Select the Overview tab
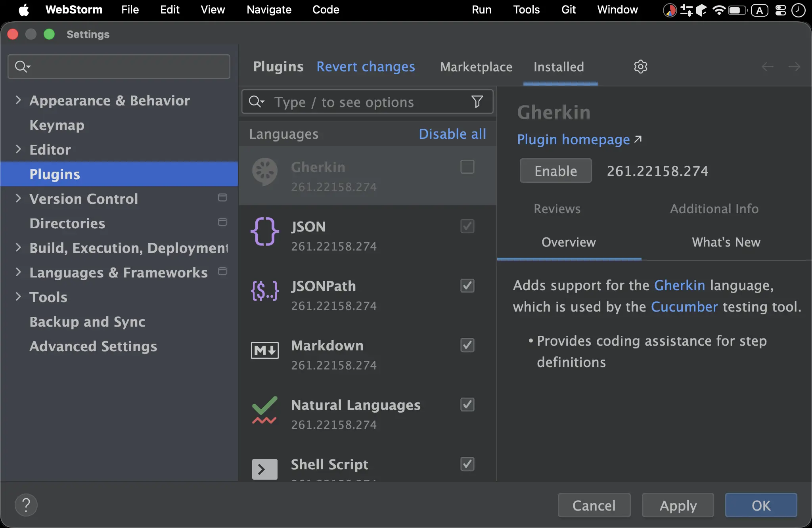 [x=569, y=242]
